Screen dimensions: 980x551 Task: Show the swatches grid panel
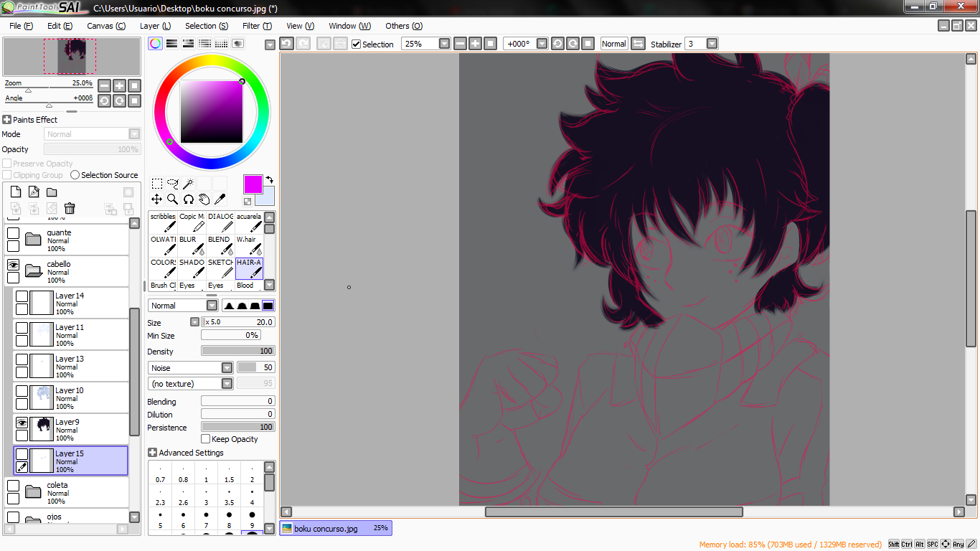(221, 44)
